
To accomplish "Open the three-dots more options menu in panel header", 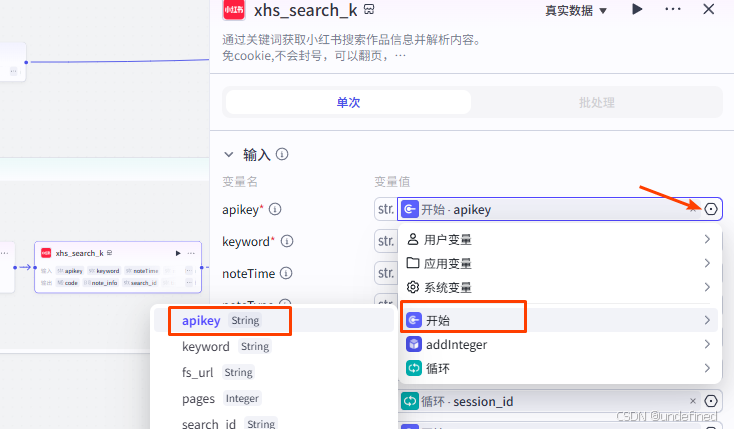I will [x=673, y=9].
